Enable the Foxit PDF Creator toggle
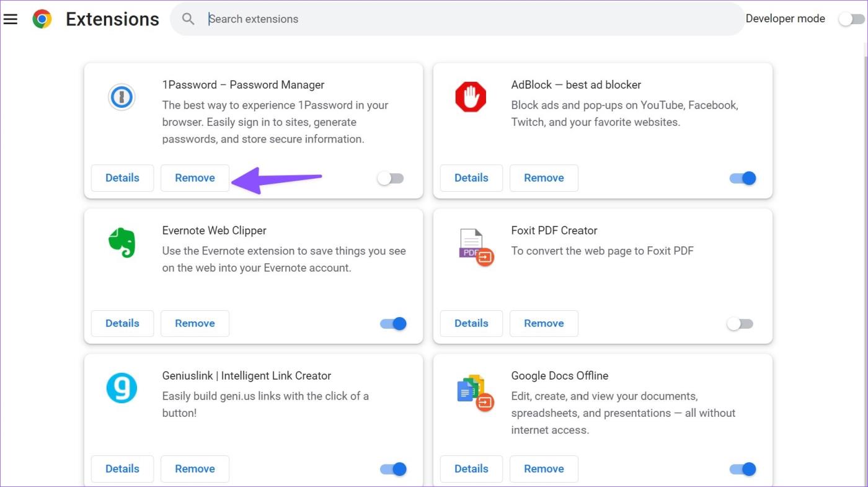Viewport: 868px width, 487px height. pos(740,323)
